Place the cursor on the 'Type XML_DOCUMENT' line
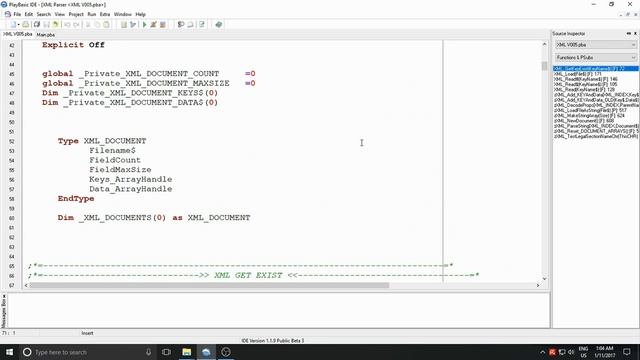The image size is (640, 360). coord(102,141)
